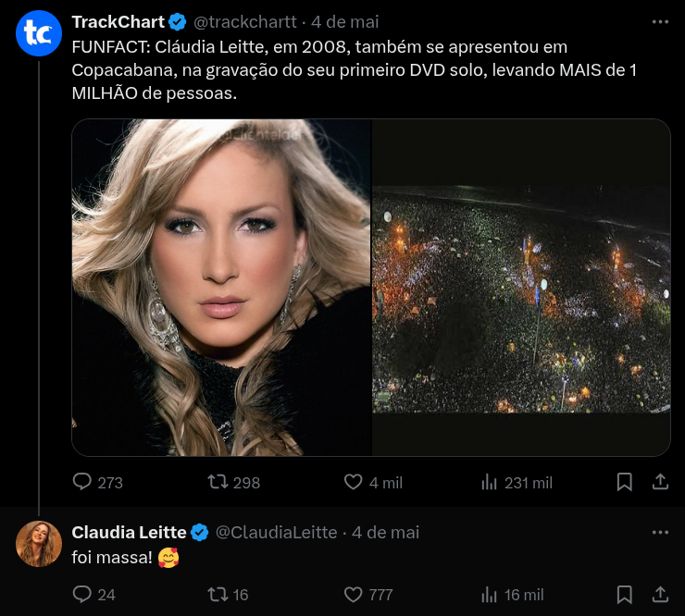685x616 pixels.
Task: Like Claudia Leitte's reply
Action: [x=354, y=594]
